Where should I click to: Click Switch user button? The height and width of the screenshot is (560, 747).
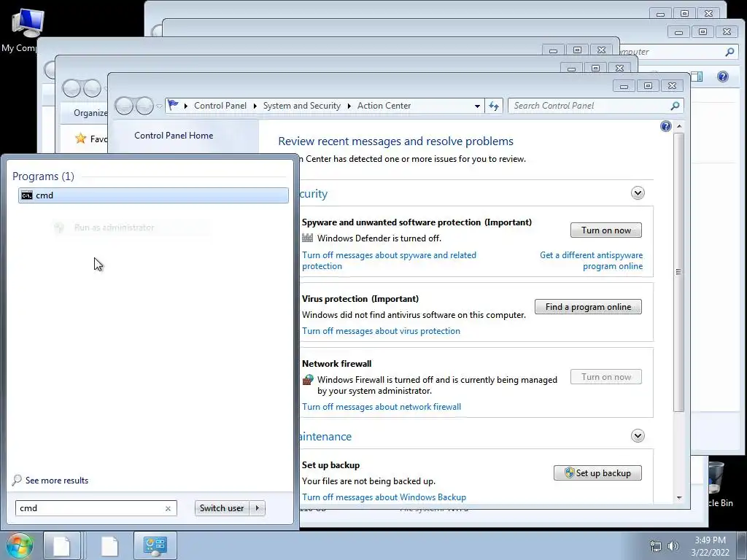(x=222, y=508)
